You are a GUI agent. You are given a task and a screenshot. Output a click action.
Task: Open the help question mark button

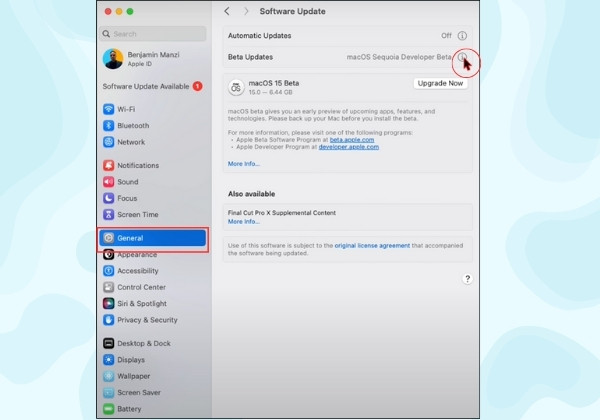pos(467,279)
